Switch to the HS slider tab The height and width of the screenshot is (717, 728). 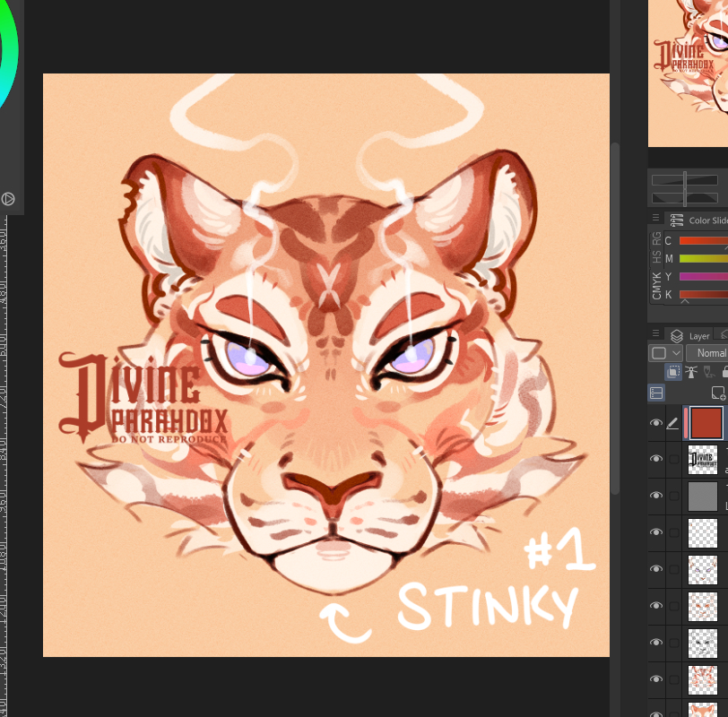coord(657,258)
